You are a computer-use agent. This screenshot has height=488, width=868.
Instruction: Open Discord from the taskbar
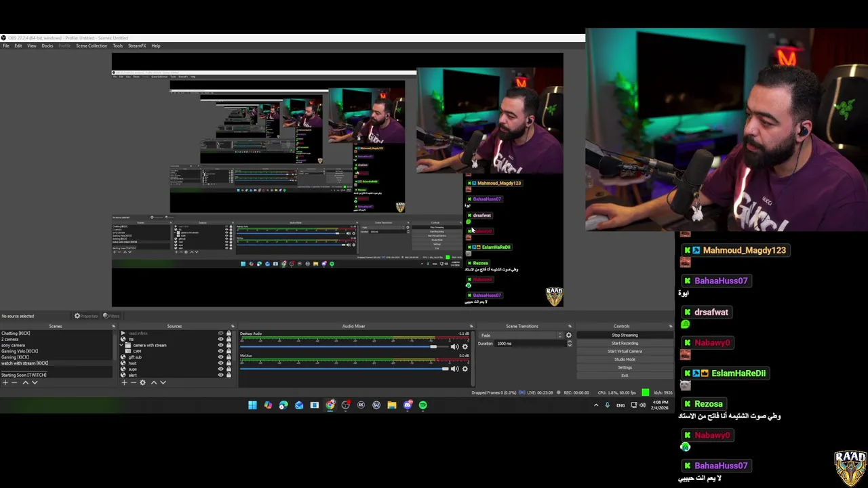(x=408, y=405)
